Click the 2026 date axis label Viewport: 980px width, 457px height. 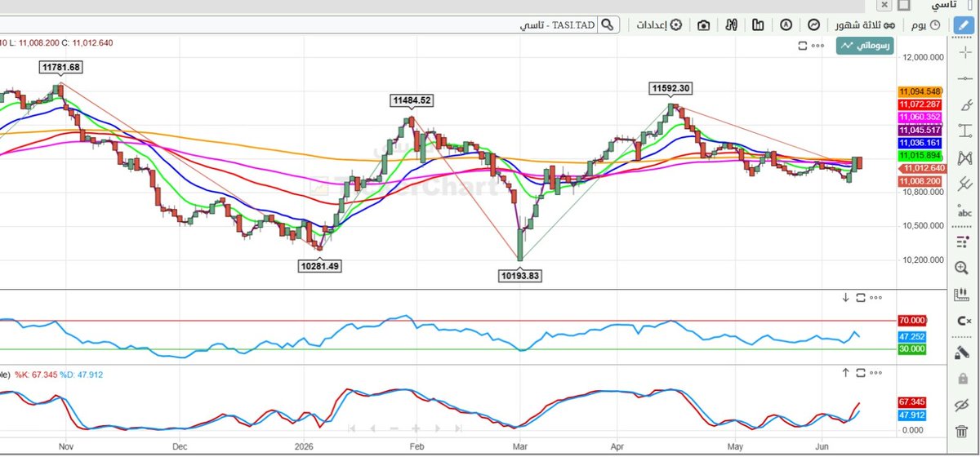304,447
